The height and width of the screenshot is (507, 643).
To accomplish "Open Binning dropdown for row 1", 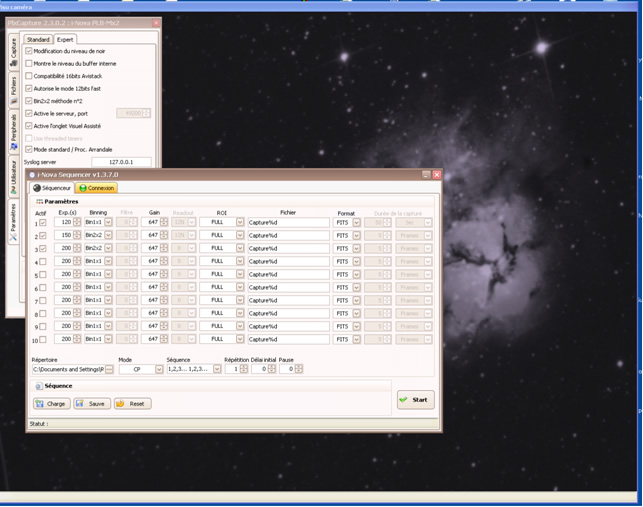I will click(108, 222).
